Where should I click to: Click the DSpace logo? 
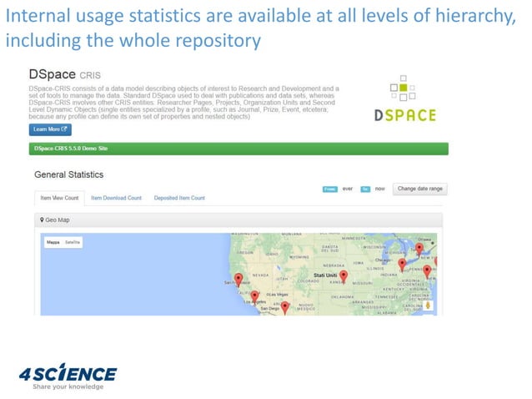404,98
